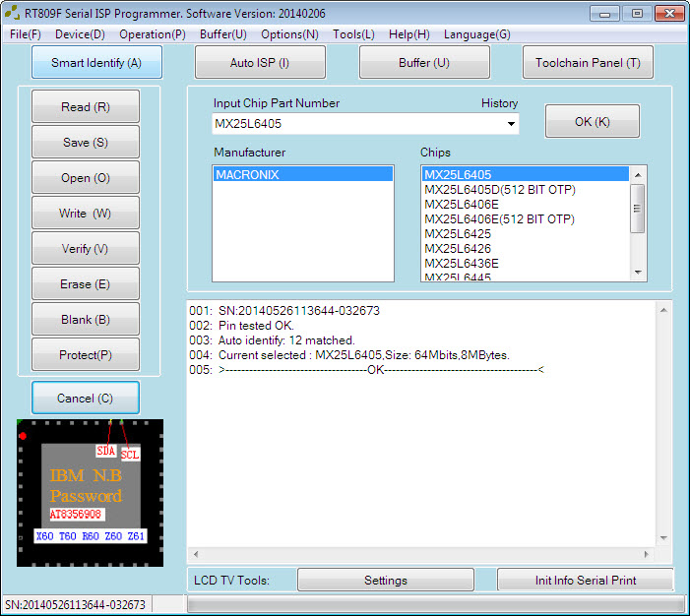Viewport: 690px width, 616px height.
Task: Click log line 'Current selected : MX25L6405'
Action: 349,354
